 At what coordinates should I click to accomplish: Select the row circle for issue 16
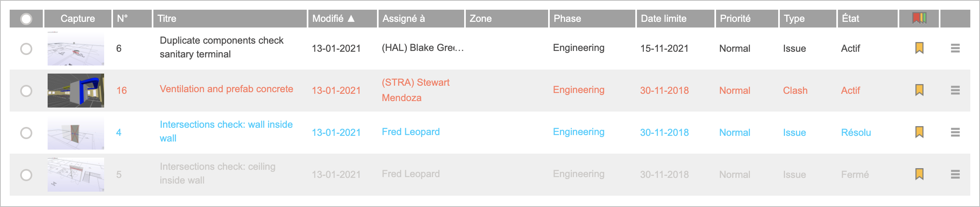(26, 91)
